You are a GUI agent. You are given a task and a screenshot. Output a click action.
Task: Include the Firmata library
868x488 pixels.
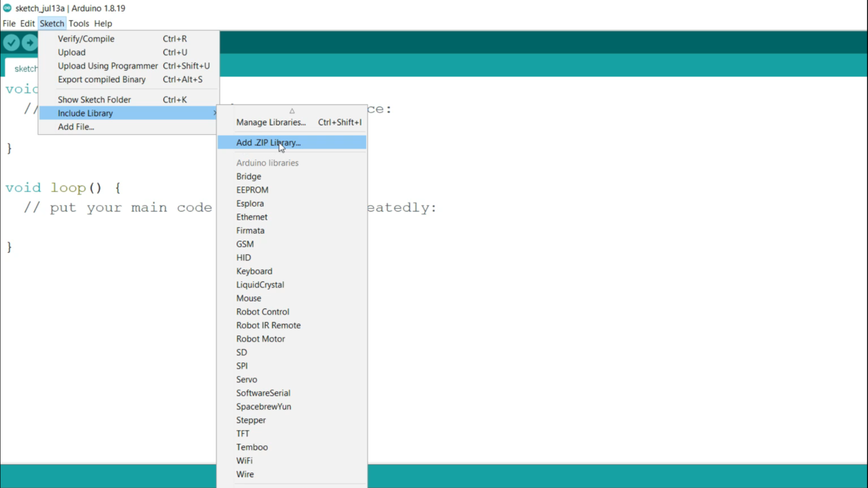pyautogui.click(x=292, y=230)
